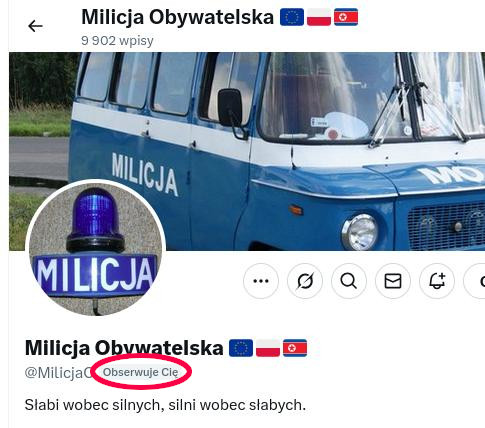Image resolution: width=485 pixels, height=428 pixels.
Task: Click the Grok profile summary icon
Action: click(305, 281)
